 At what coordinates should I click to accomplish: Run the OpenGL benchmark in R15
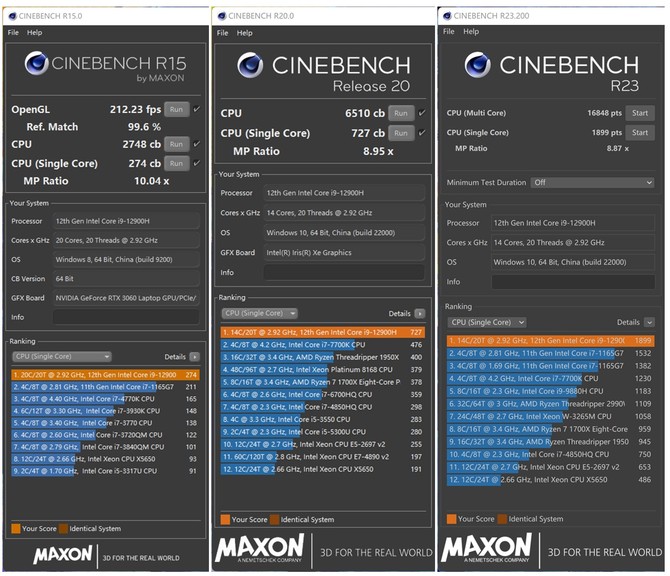pyautogui.click(x=176, y=109)
